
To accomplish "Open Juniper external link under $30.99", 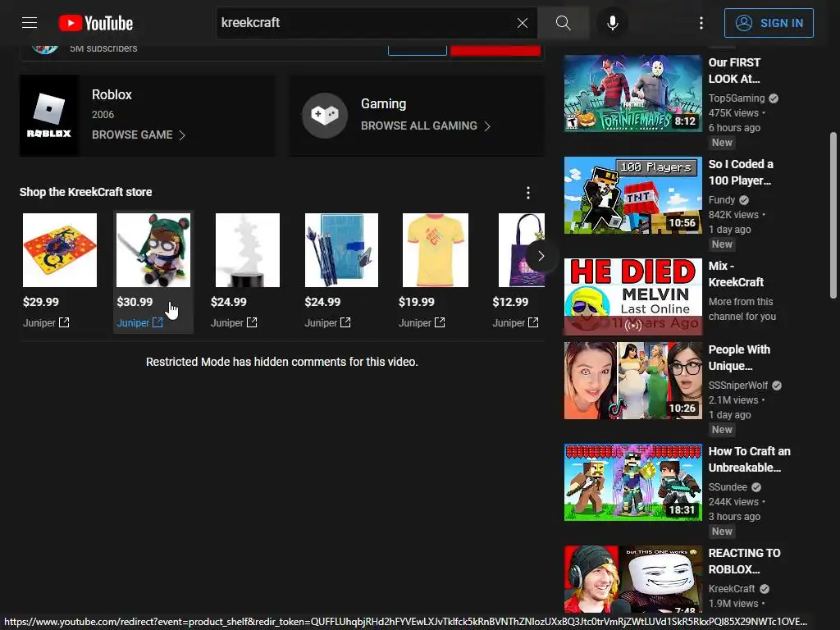I will point(139,322).
